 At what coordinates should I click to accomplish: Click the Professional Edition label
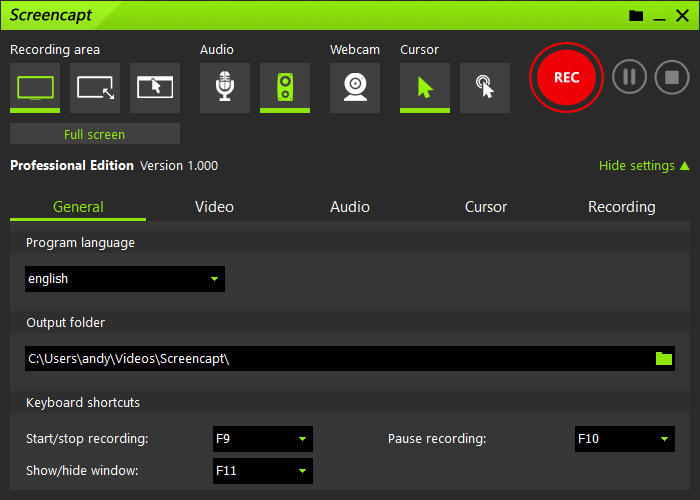coord(72,166)
